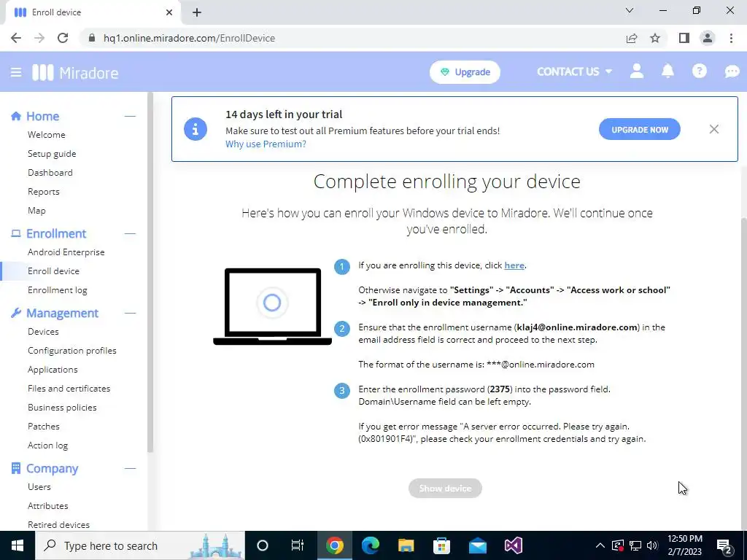Select Enroll device in the sidebar
The height and width of the screenshot is (560, 747).
pyautogui.click(x=53, y=271)
